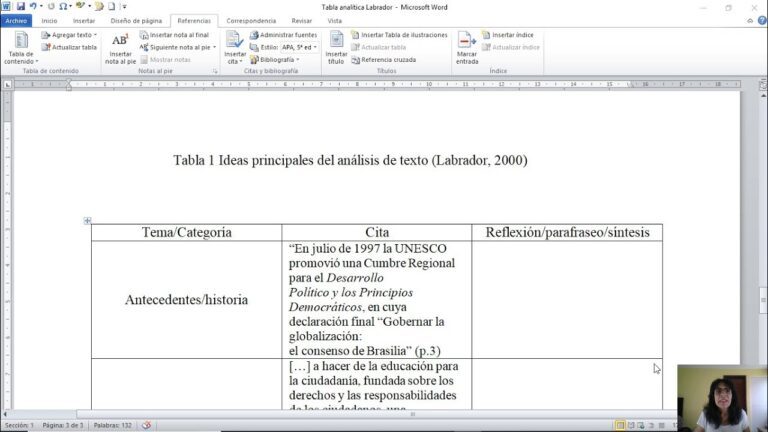Switch to the Inicio tab
Viewport: 768px width, 432px height.
tap(49, 21)
